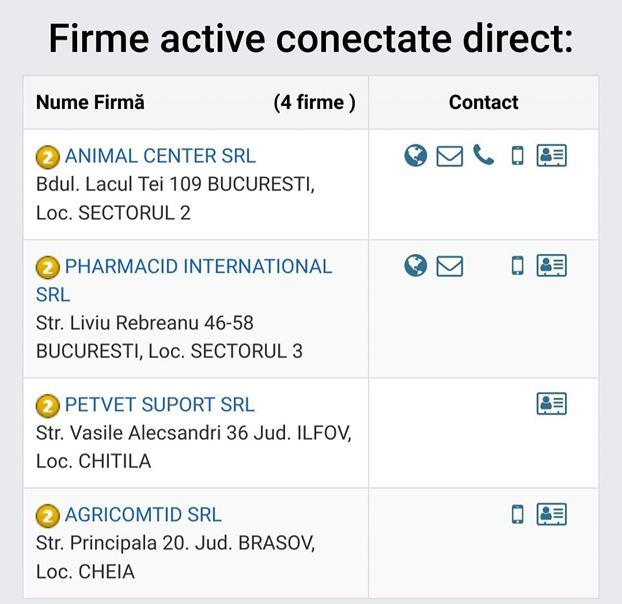622x604 pixels.
Task: Open ANIMAL CENTER SRL website globe icon
Action: (x=416, y=155)
